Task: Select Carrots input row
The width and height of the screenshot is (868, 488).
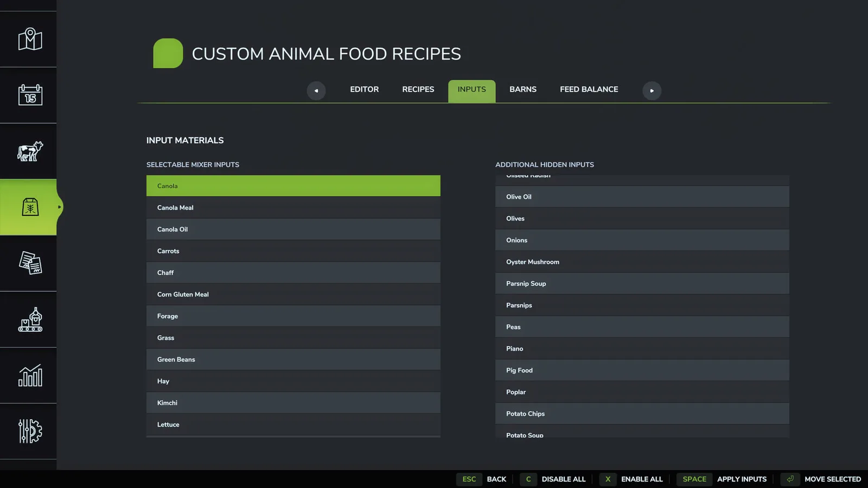Action: click(x=293, y=251)
